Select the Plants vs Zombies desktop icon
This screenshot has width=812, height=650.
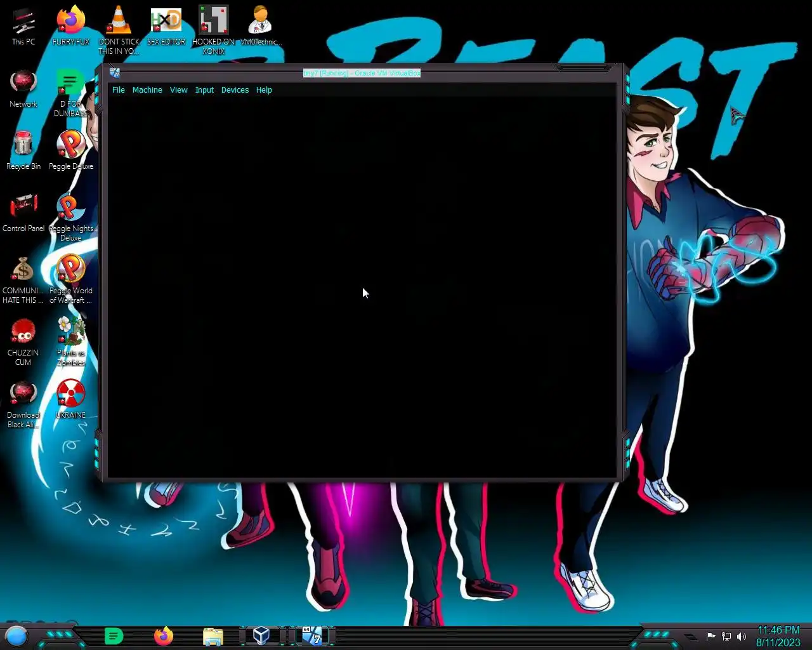(71, 342)
